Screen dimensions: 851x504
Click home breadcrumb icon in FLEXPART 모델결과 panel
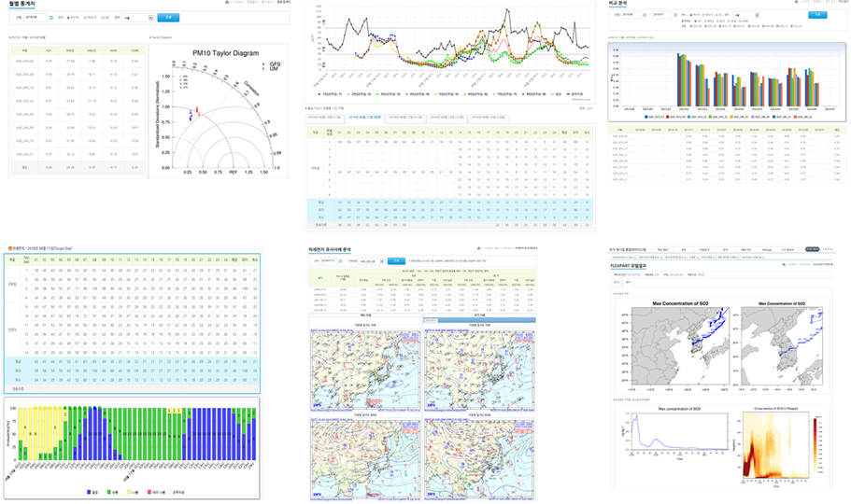tap(784, 264)
